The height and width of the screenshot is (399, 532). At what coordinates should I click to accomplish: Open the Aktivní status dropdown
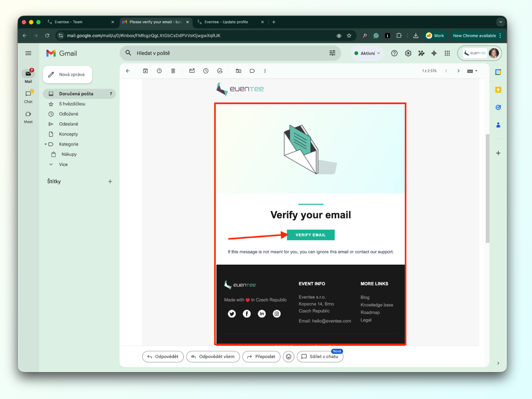click(x=367, y=53)
